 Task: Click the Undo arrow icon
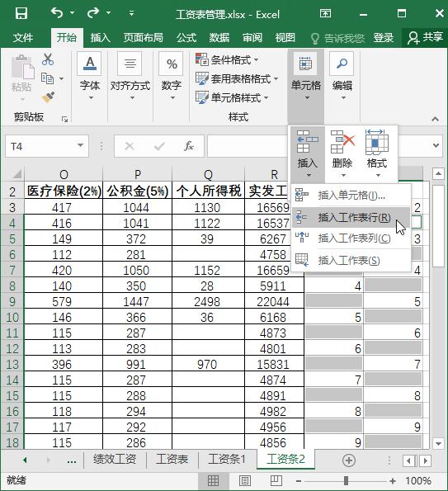click(x=57, y=13)
